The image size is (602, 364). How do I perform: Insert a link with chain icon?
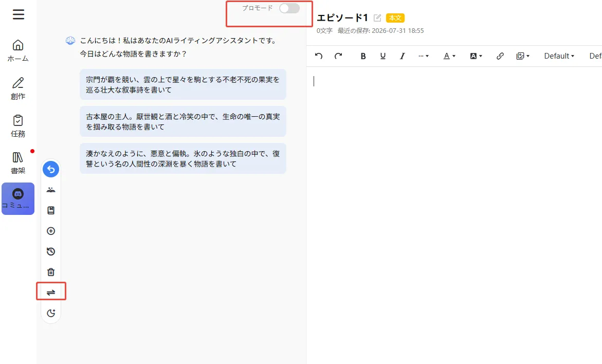(500, 56)
